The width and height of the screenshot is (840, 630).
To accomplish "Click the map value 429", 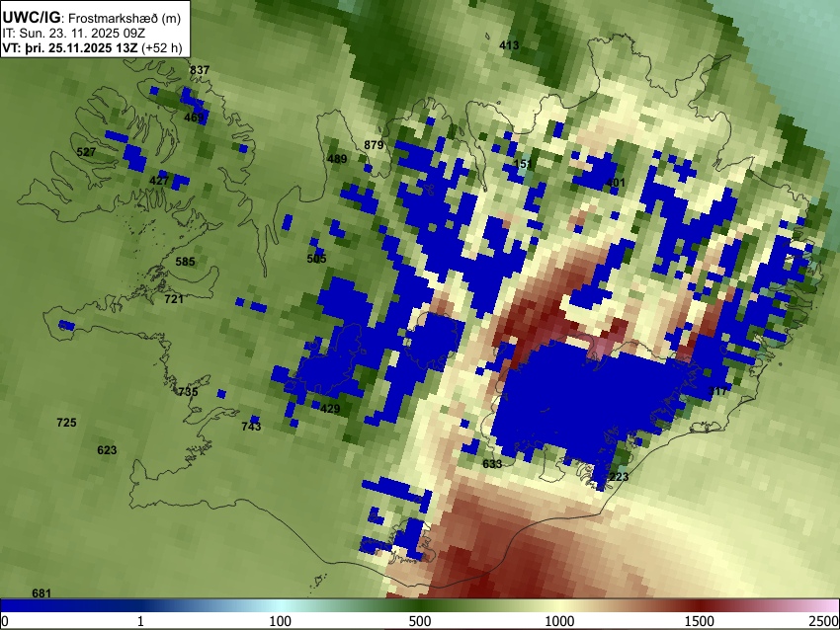I will click(x=330, y=409).
